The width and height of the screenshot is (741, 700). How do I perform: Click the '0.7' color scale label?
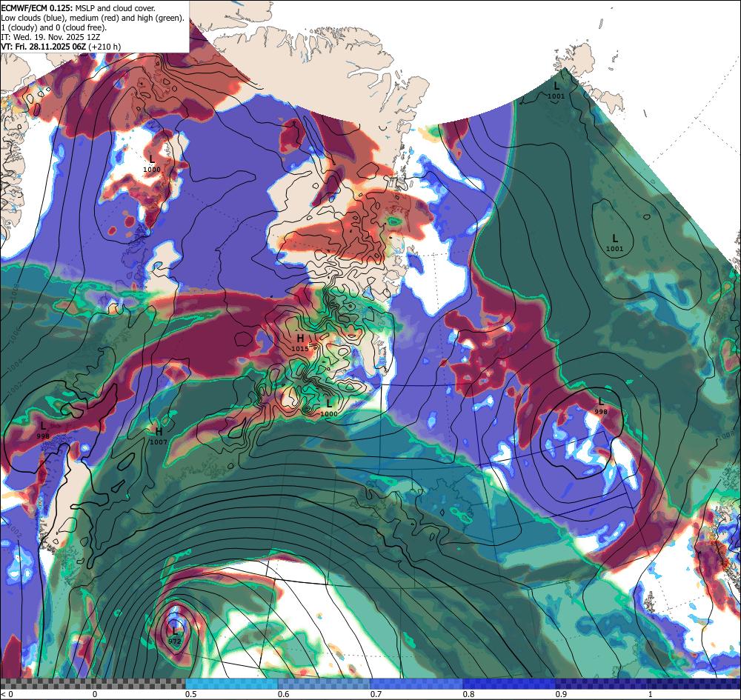pyautogui.click(x=376, y=694)
